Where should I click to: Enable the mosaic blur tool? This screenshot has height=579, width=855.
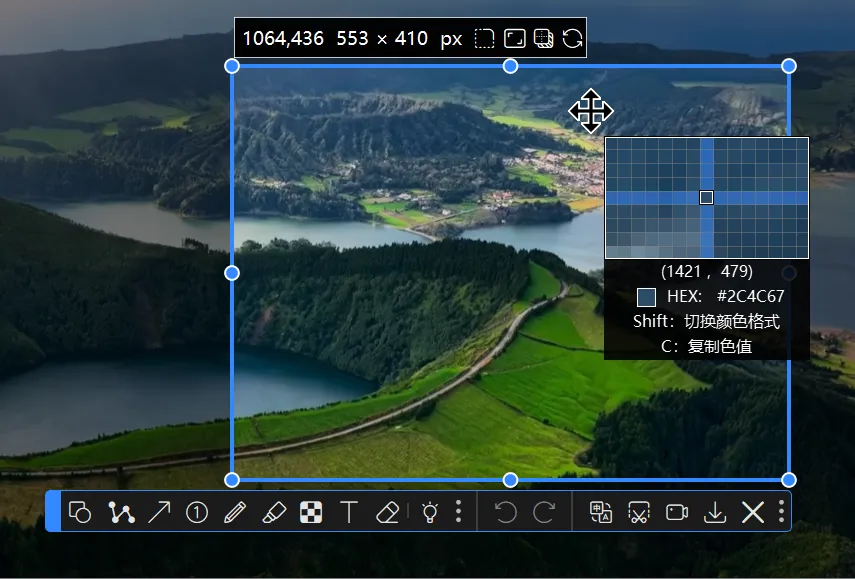point(311,512)
